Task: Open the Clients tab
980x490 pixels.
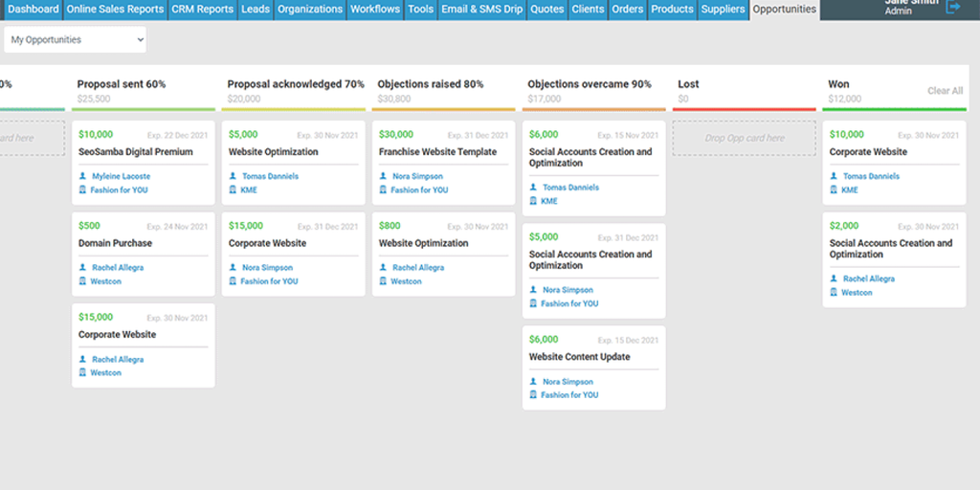Action: (x=589, y=10)
